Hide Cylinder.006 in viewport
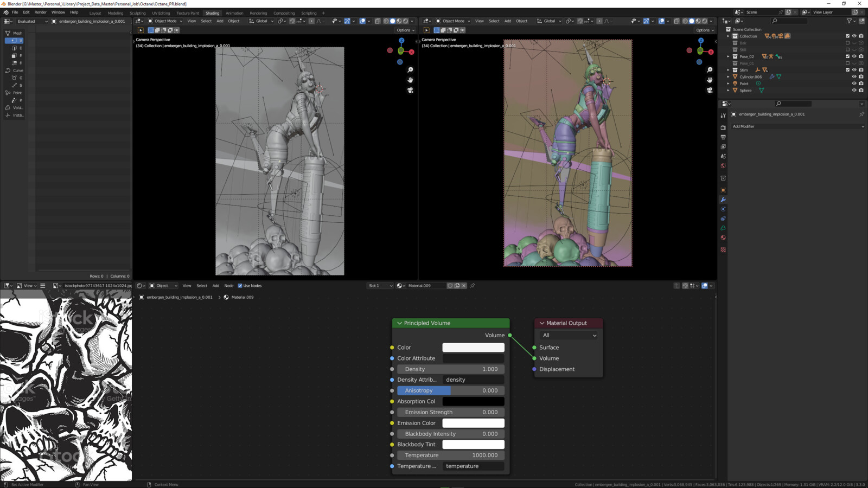 (854, 77)
